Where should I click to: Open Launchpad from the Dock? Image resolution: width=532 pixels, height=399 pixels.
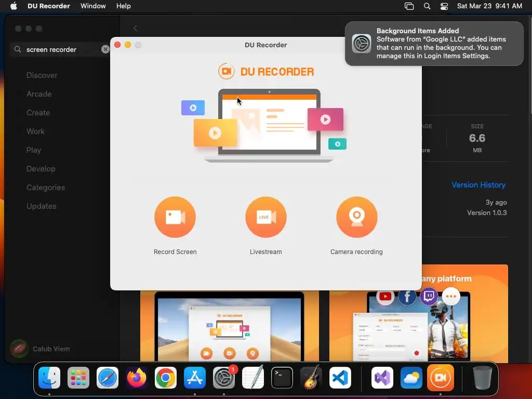78,378
